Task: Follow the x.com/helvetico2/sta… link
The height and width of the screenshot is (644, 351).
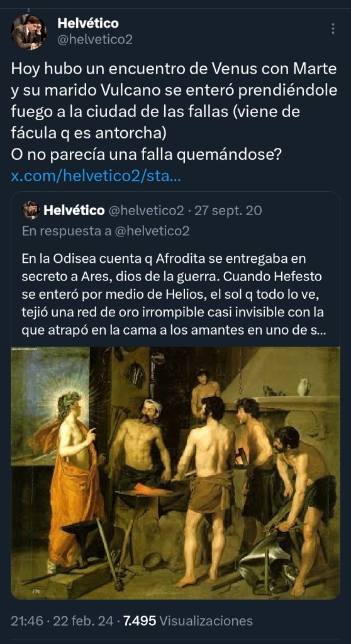Action: pos(95,176)
